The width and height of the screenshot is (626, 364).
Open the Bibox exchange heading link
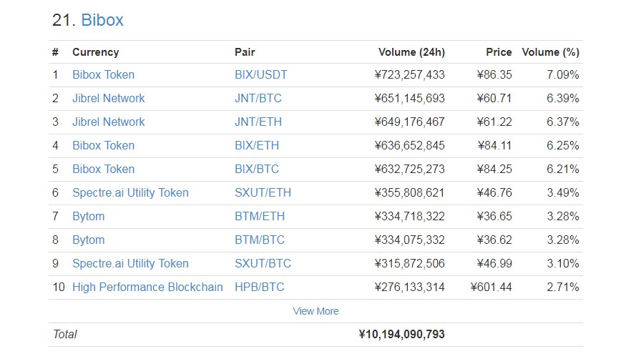click(102, 20)
